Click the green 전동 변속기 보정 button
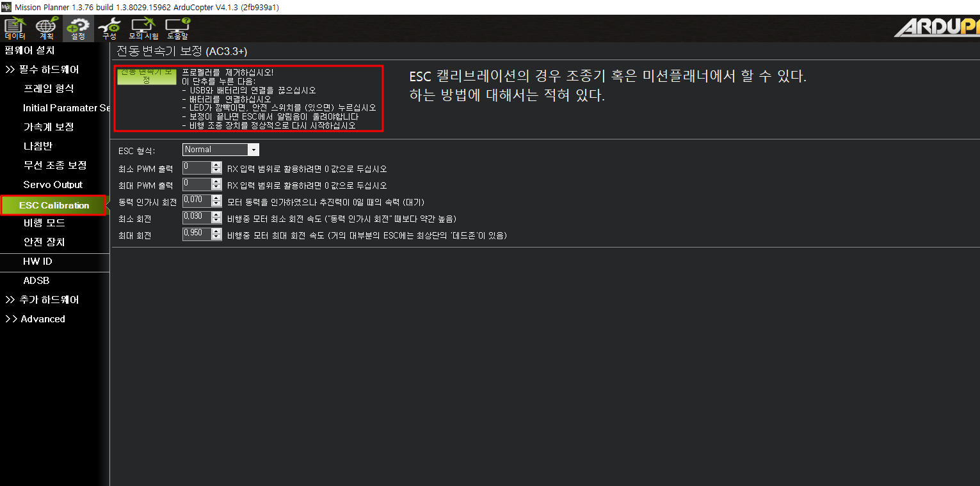 coord(147,76)
